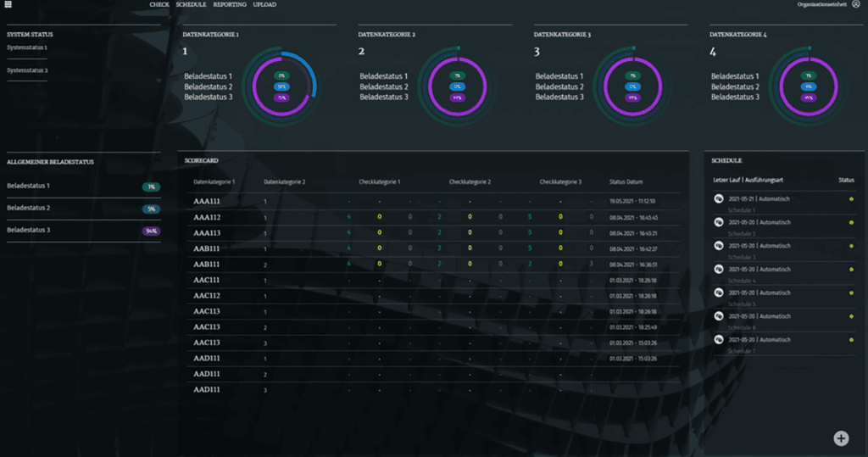Click Schedule 4 yellow status dot
Image resolution: width=868 pixels, height=457 pixels.
(851, 270)
